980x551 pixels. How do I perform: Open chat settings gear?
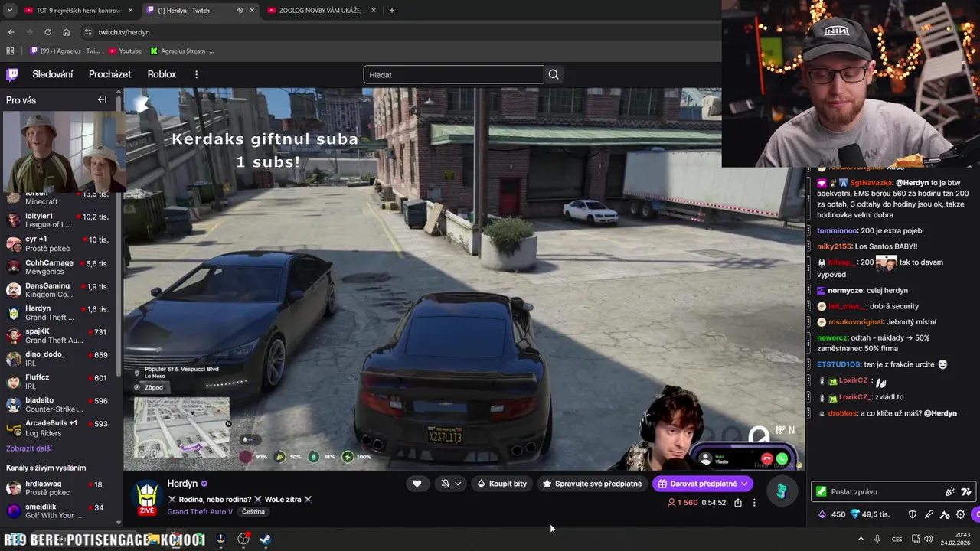tap(961, 514)
